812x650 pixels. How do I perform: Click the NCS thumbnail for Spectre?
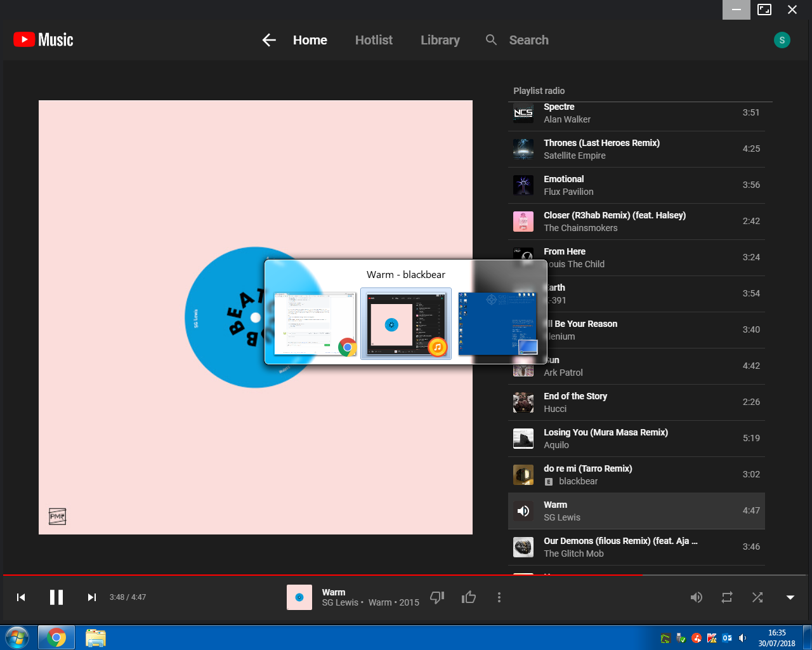[x=523, y=113]
